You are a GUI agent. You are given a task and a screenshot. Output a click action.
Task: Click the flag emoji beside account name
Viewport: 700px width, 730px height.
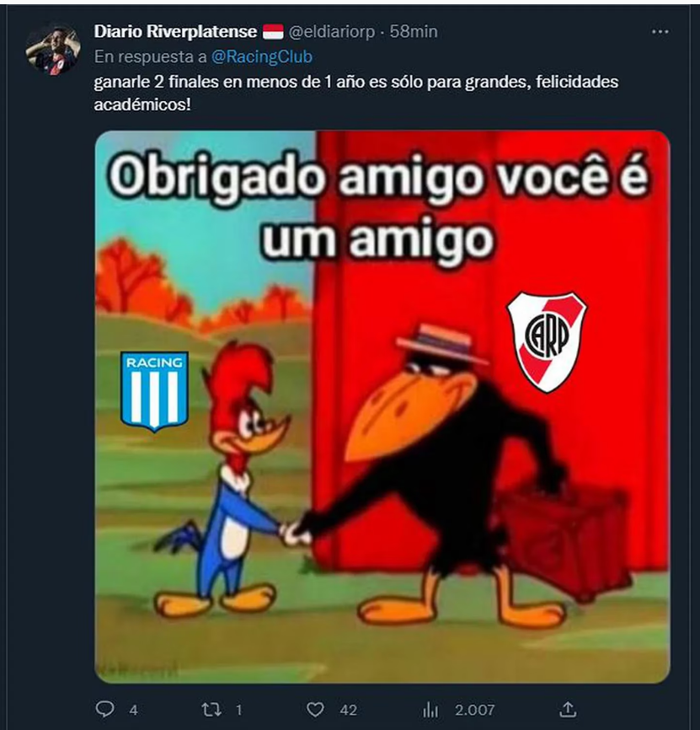[273, 32]
